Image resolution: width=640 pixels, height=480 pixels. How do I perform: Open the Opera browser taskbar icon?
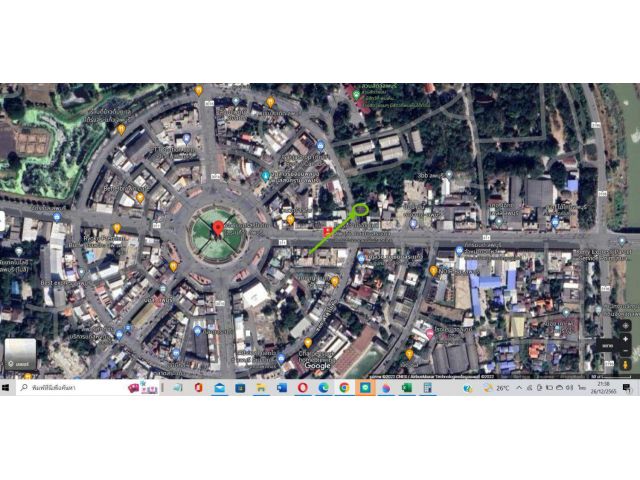(302, 388)
